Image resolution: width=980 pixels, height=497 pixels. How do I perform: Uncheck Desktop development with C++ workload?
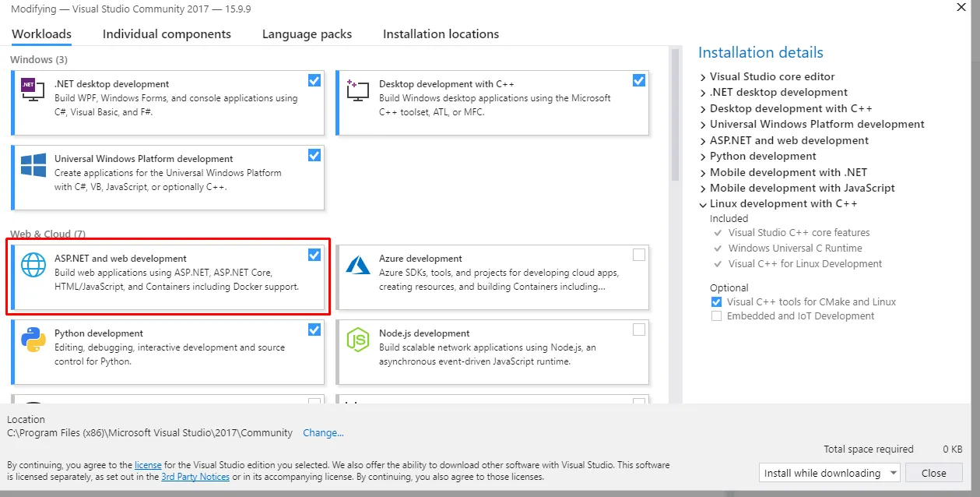click(639, 80)
